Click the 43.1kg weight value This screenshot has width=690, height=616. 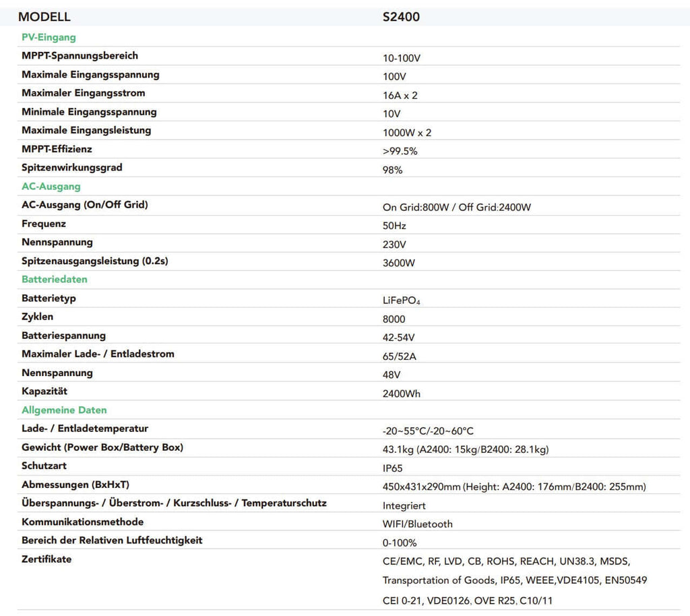[x=466, y=450]
